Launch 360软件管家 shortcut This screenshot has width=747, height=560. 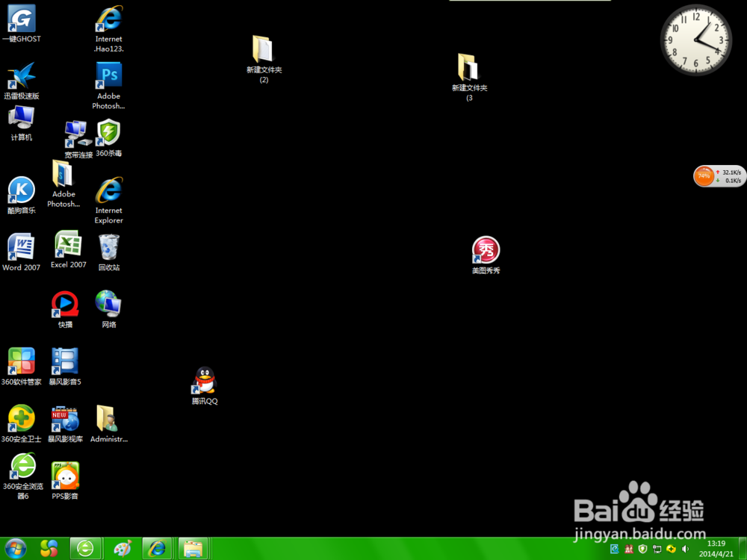point(22,367)
